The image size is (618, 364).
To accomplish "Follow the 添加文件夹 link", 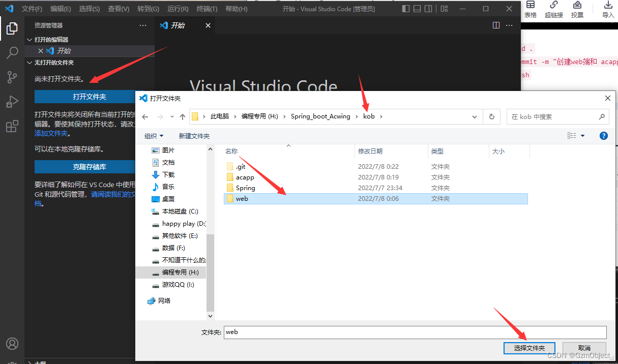I will pos(51,133).
